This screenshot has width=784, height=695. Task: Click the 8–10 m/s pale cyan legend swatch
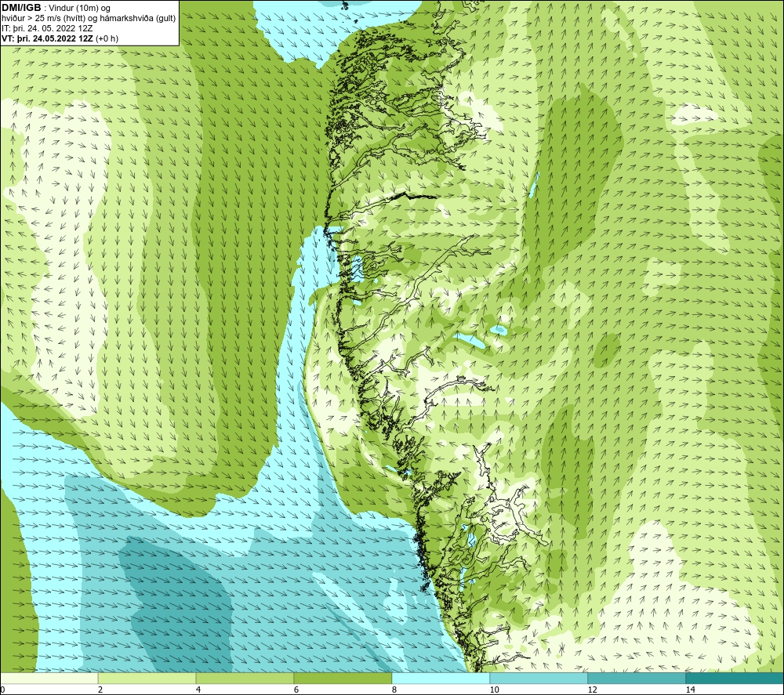441,678
